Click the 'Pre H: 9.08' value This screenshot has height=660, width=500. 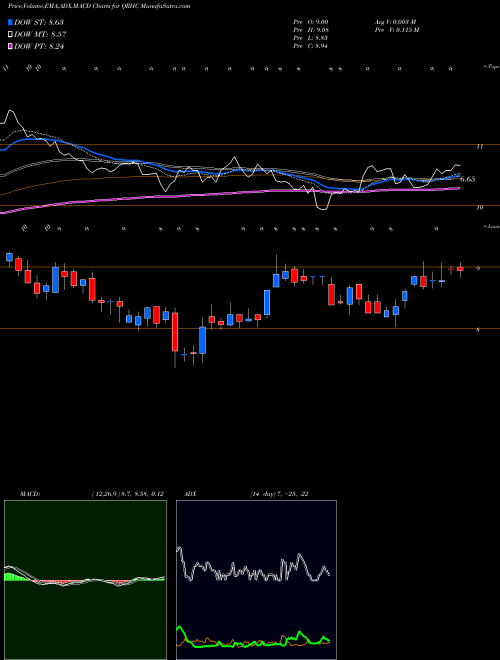point(311,30)
